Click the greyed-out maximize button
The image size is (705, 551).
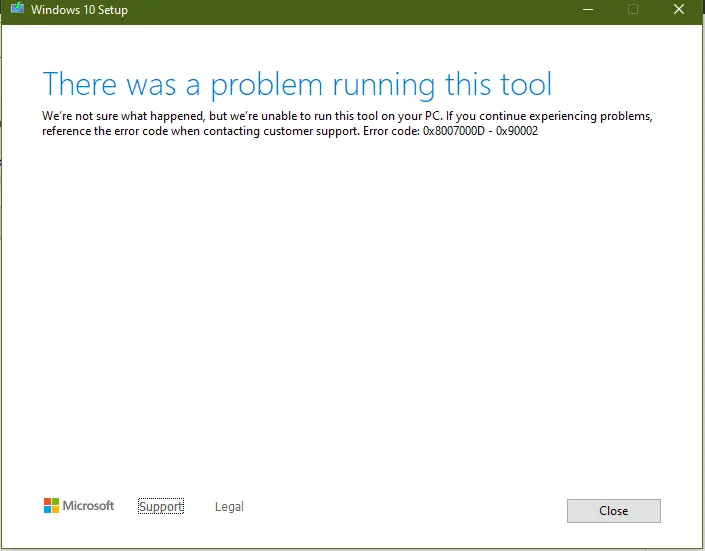(x=633, y=9)
